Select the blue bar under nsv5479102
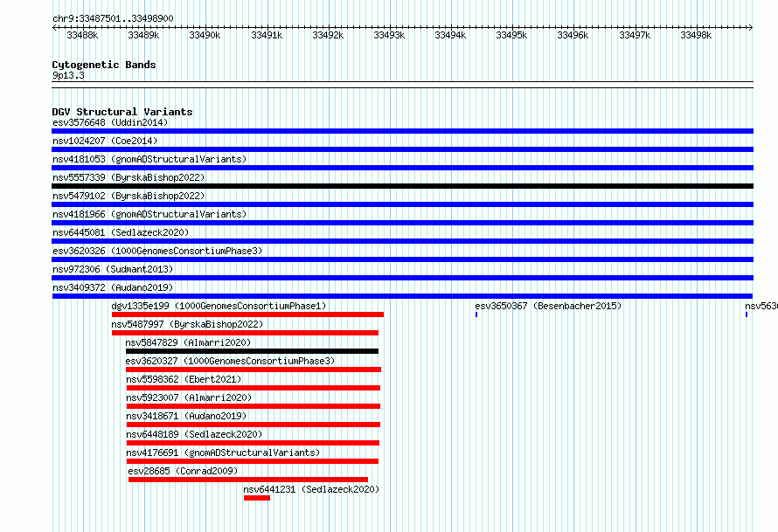This screenshot has height=532, width=778. tap(402, 204)
